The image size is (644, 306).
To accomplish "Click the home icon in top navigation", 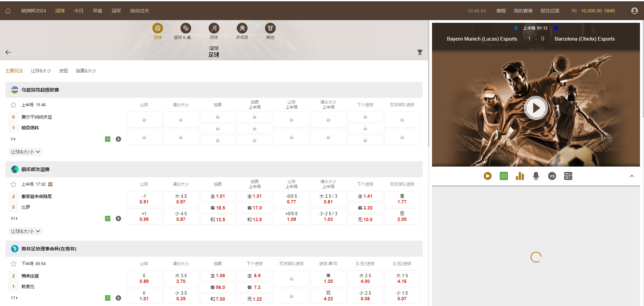I will [8, 11].
